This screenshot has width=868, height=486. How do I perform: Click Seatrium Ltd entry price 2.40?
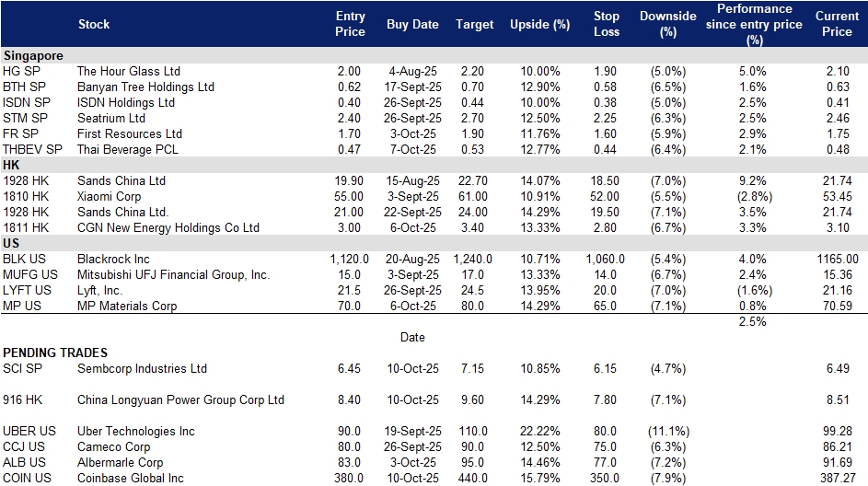click(349, 118)
